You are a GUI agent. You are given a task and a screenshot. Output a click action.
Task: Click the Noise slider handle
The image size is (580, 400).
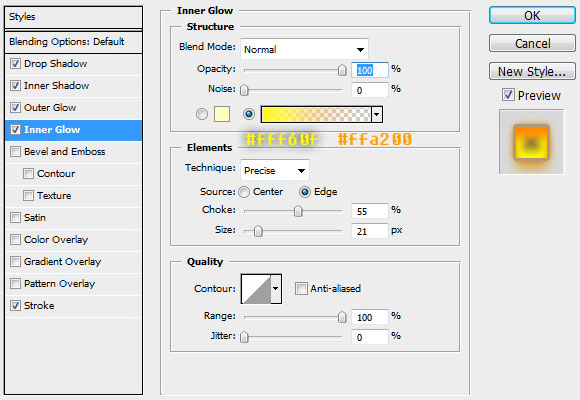click(244, 90)
